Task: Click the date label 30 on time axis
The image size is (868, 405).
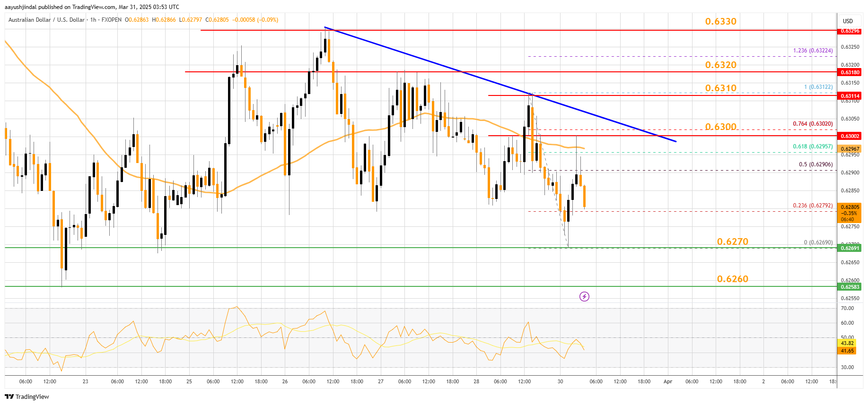Action: pos(560,381)
